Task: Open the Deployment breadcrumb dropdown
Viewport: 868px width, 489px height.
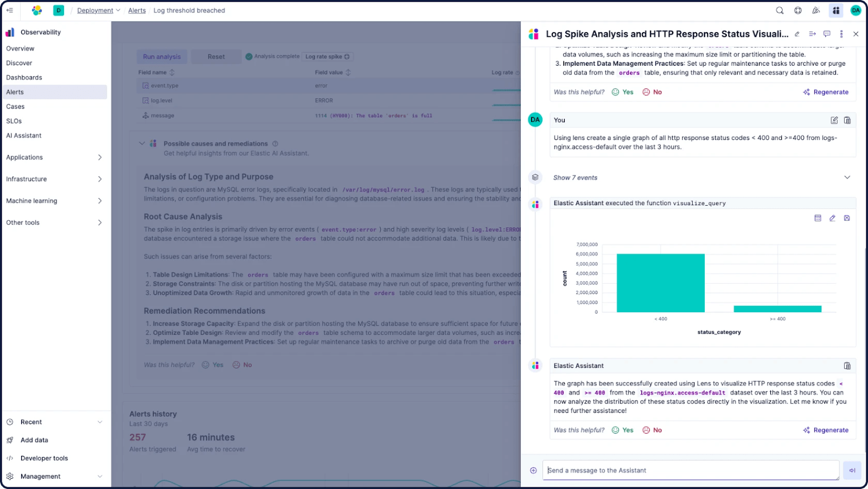Action: pyautogui.click(x=98, y=10)
